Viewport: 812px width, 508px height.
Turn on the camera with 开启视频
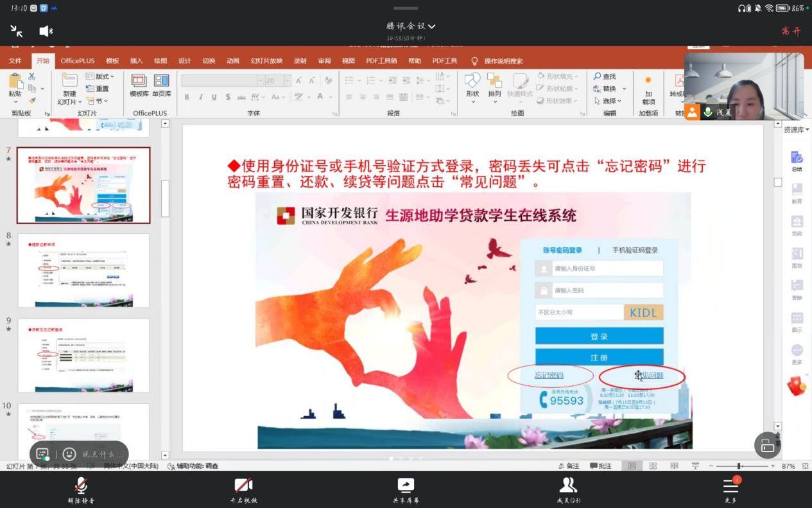pyautogui.click(x=243, y=486)
